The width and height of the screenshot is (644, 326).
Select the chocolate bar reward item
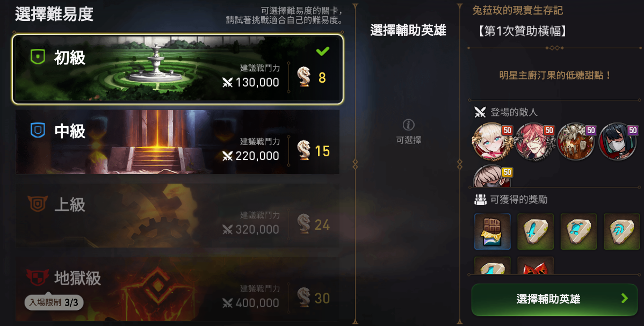tap(493, 231)
